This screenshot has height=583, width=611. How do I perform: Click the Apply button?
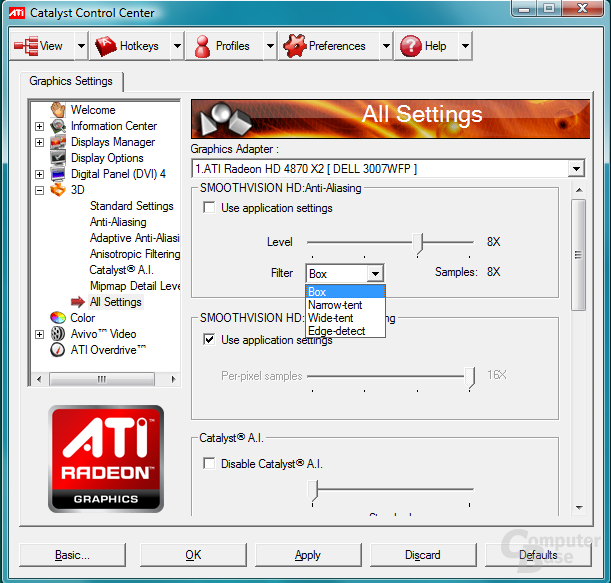[x=308, y=555]
